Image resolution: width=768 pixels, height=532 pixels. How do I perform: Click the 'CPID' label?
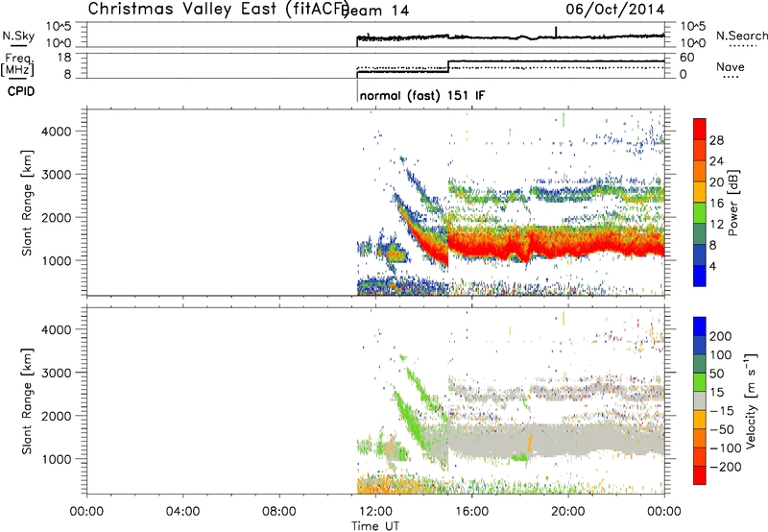pyautogui.click(x=21, y=91)
